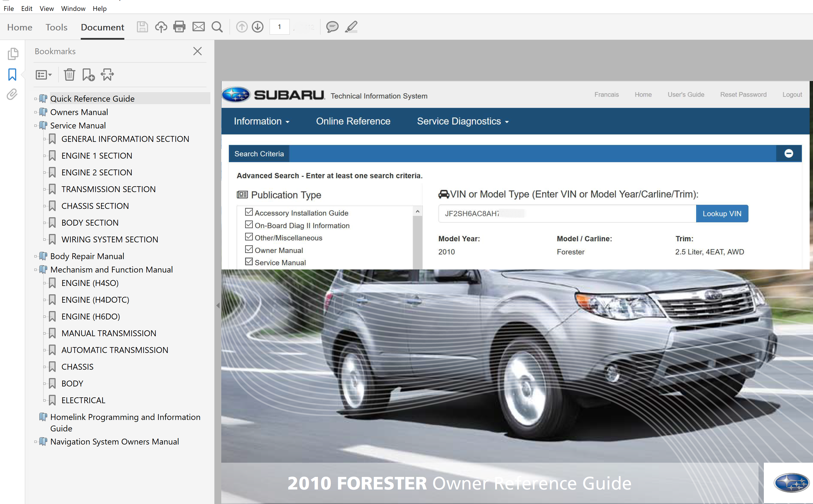Click the Lookup VIN button
813x504 pixels.
coord(722,214)
